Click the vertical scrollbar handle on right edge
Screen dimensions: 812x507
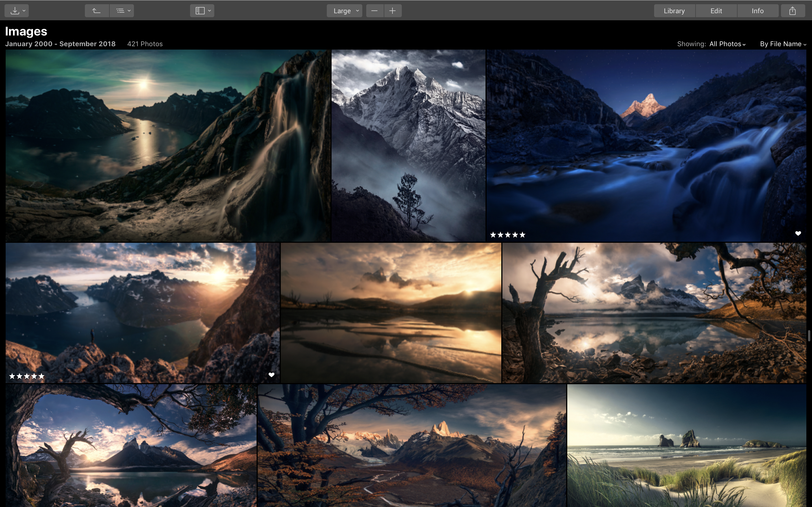pos(809,335)
